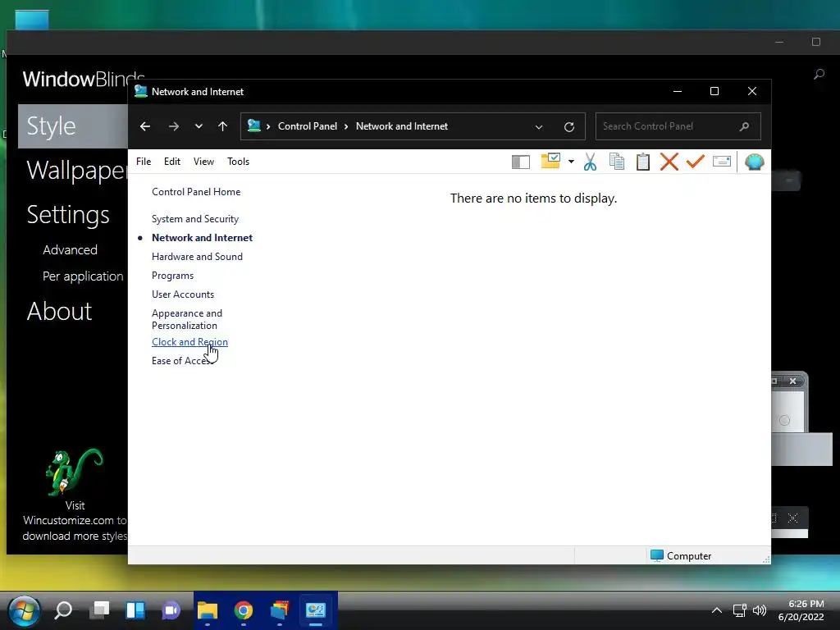Viewport: 840px width, 630px height.
Task: Open Advanced settings in WindowBlinds
Action: [71, 249]
